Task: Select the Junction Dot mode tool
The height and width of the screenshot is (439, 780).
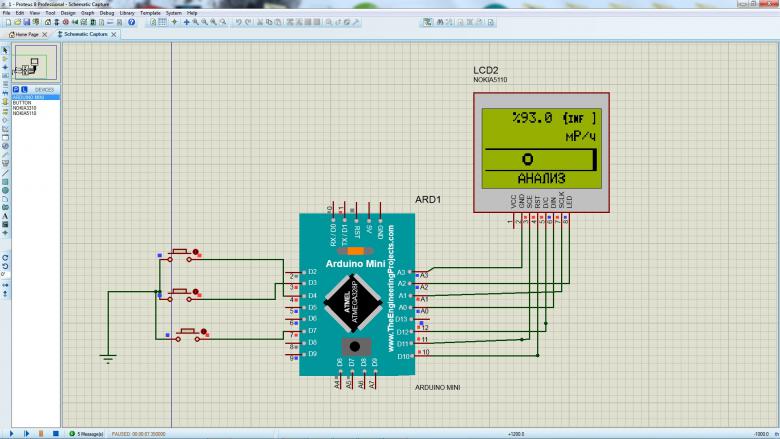Action: coord(5,67)
